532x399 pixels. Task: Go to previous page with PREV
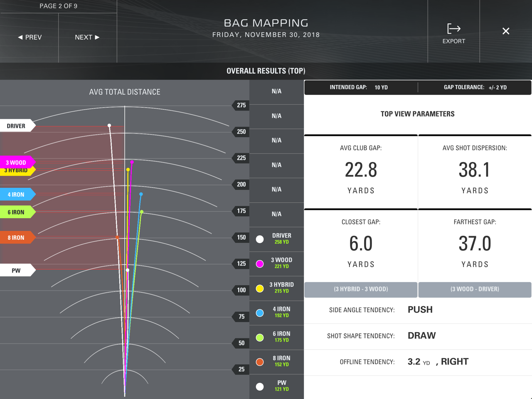[30, 37]
